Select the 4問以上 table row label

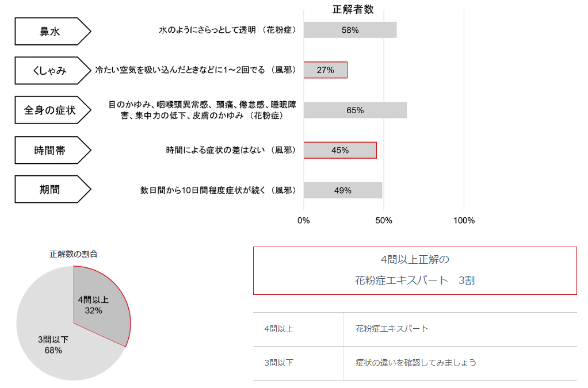[x=278, y=329]
